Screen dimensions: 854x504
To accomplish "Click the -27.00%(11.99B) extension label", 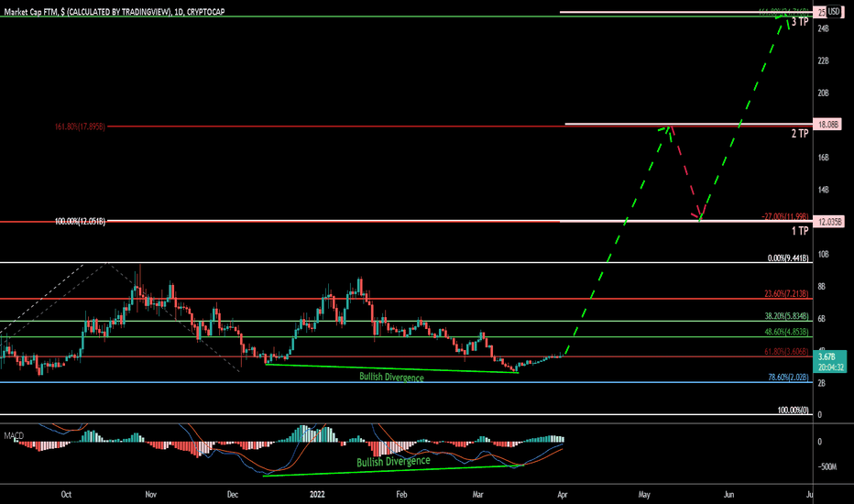I will point(785,217).
